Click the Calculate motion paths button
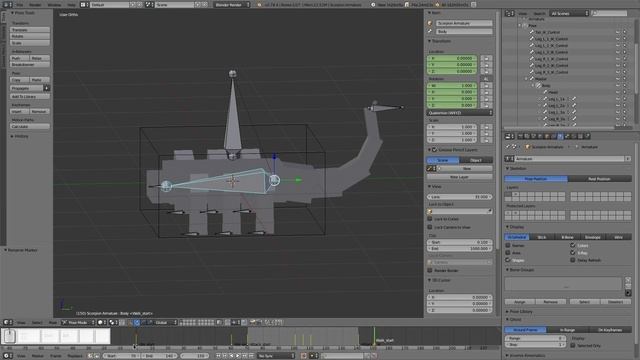The image size is (640, 360). coord(30,127)
